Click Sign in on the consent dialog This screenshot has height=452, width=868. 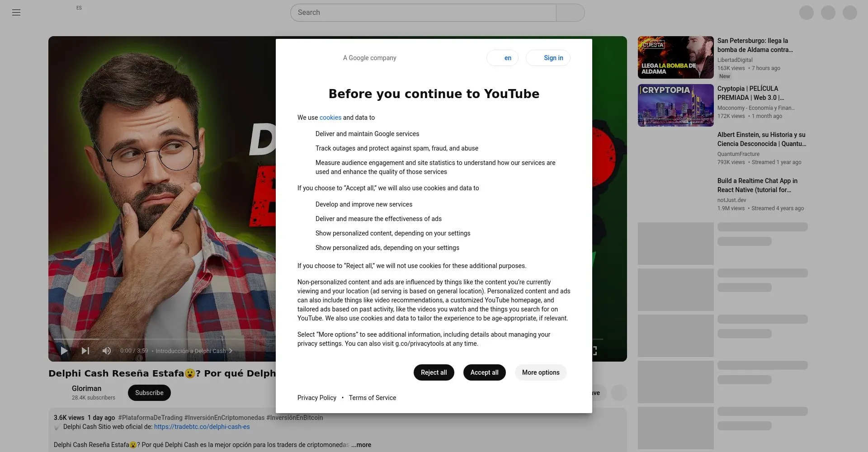548,58
